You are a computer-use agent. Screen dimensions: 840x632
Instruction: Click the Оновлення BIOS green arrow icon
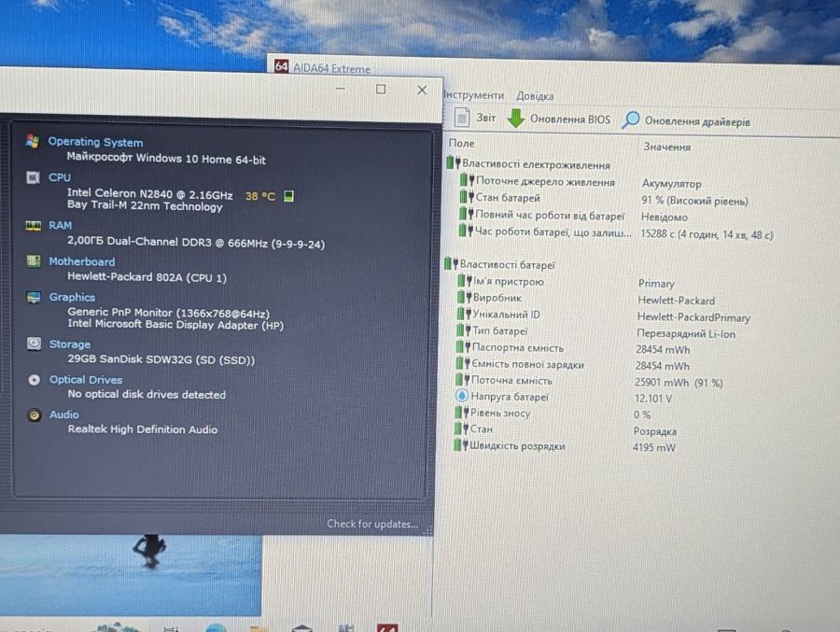(x=515, y=119)
